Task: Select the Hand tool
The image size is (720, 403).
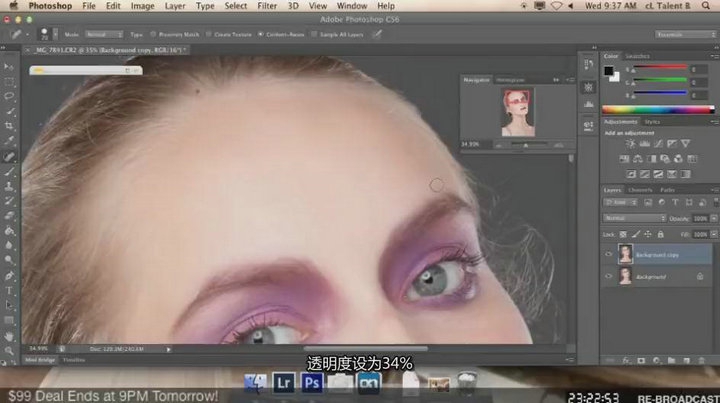Action: tap(9, 335)
